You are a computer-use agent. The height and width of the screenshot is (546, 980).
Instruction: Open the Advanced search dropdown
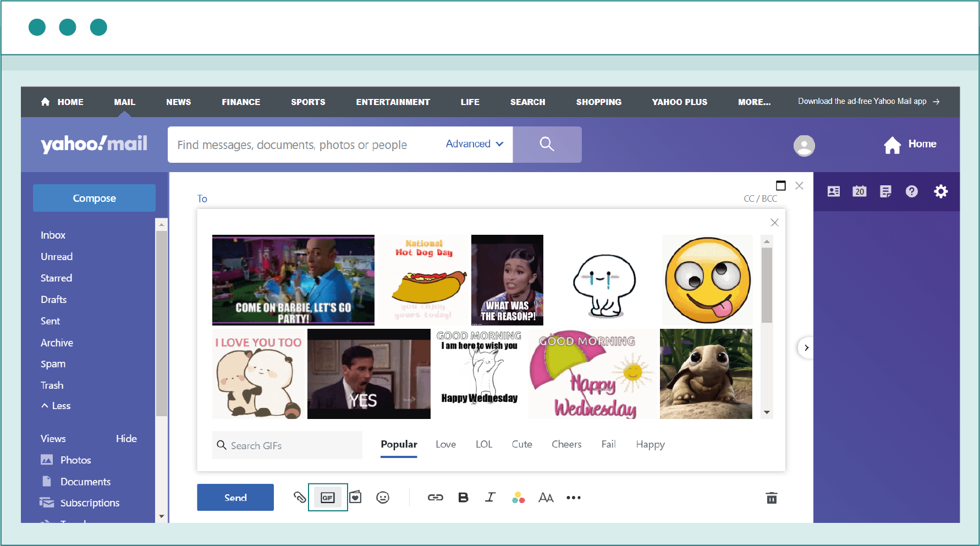pyautogui.click(x=474, y=144)
